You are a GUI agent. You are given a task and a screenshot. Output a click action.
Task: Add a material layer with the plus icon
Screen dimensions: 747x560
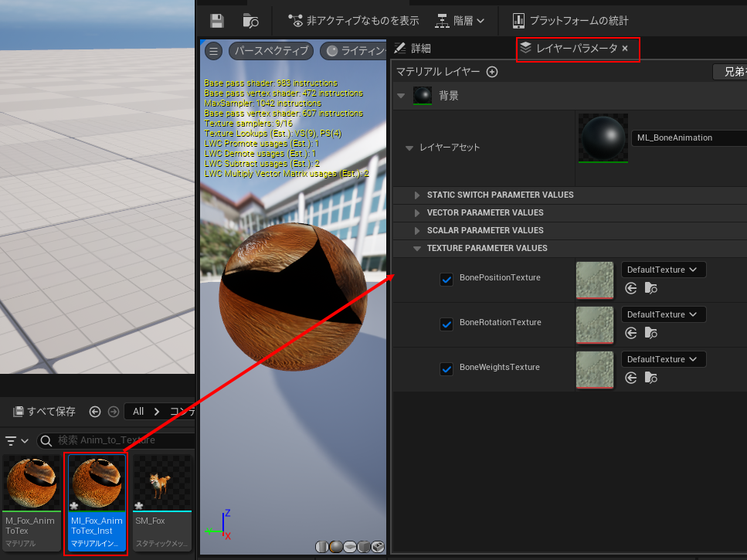(x=492, y=72)
